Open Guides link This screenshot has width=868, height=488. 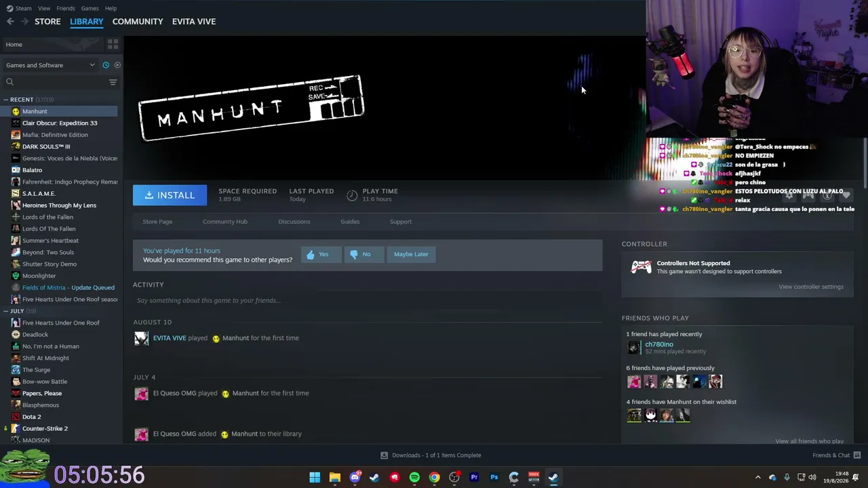[350, 222]
